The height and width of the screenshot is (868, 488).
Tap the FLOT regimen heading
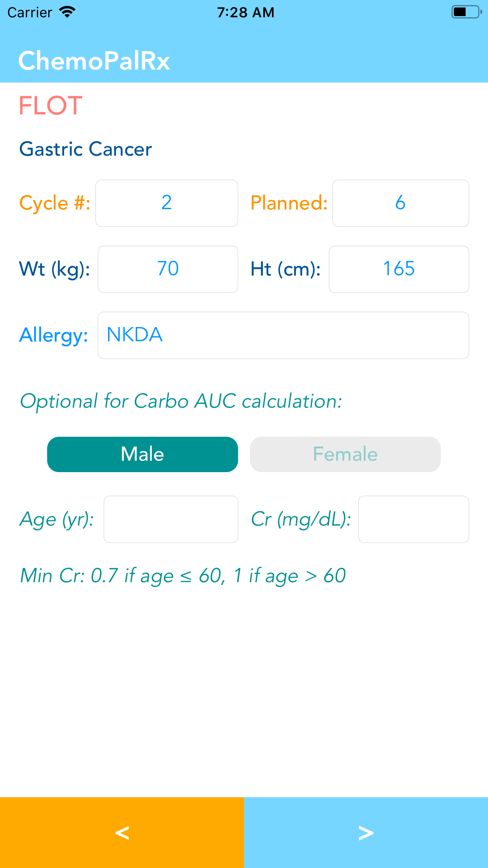(x=51, y=105)
